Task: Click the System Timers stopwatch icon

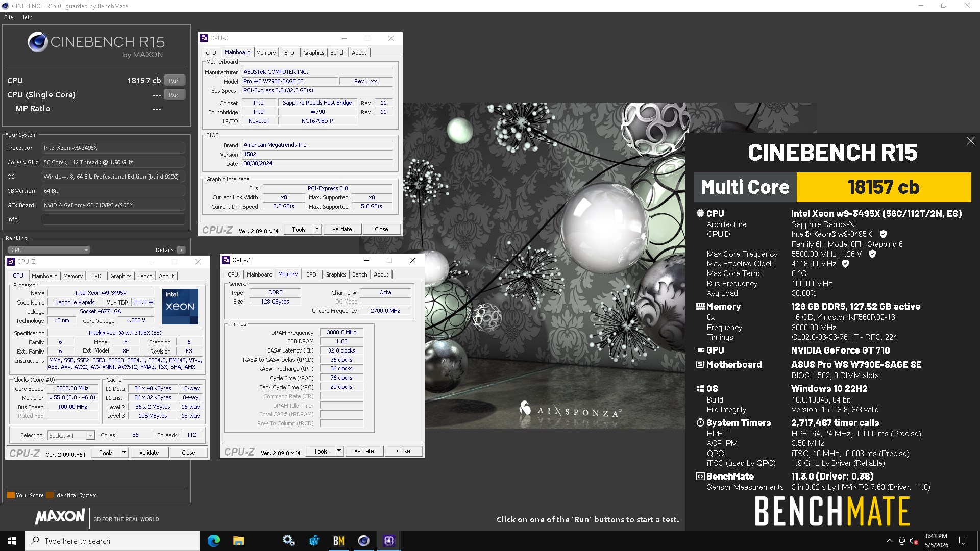Action: pyautogui.click(x=700, y=422)
